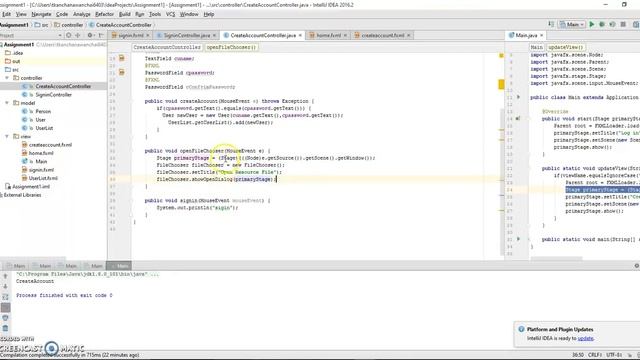Open the VCS menu
The width and height of the screenshot is (640, 360).
click(170, 14)
